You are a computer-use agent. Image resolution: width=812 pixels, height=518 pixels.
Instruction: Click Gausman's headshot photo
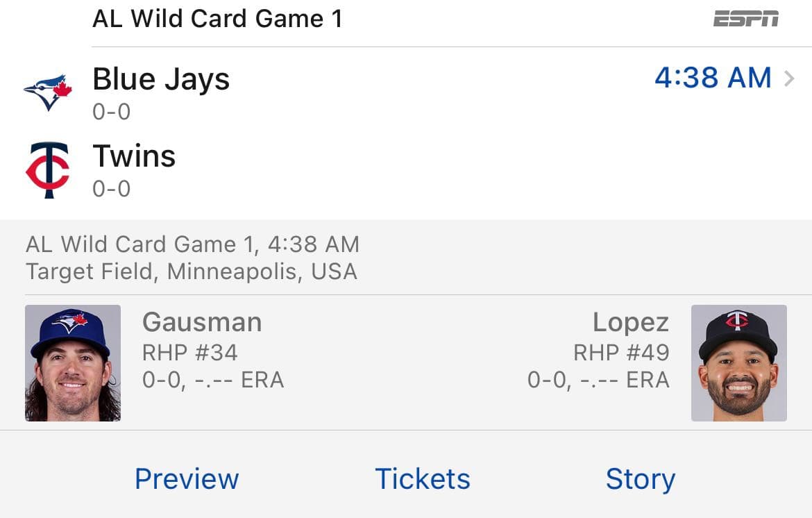click(x=72, y=362)
